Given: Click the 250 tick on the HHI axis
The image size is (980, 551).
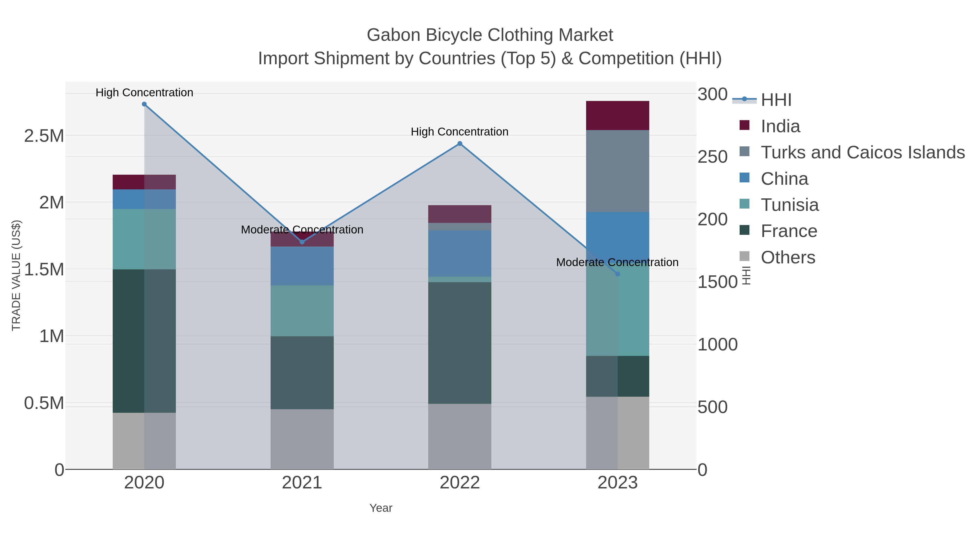Looking at the screenshot, I should (x=713, y=157).
